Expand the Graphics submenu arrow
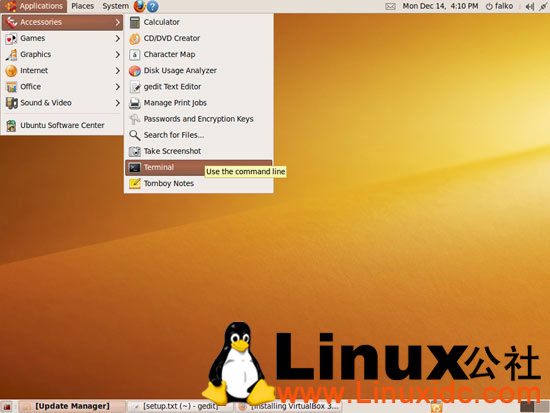The height and width of the screenshot is (413, 550). 118,54
